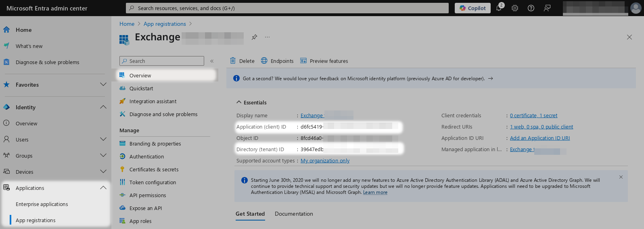
Task: Open API permissions
Action: (148, 195)
